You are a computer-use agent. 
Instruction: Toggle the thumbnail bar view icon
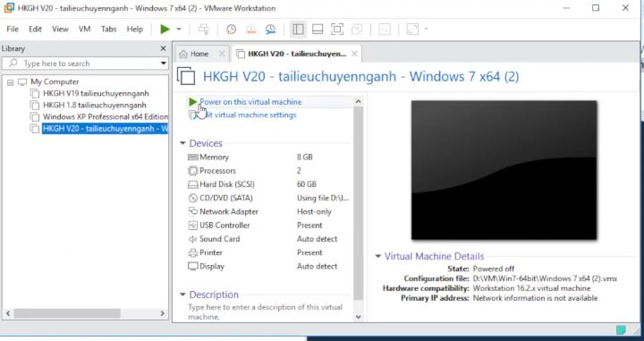pyautogui.click(x=318, y=30)
